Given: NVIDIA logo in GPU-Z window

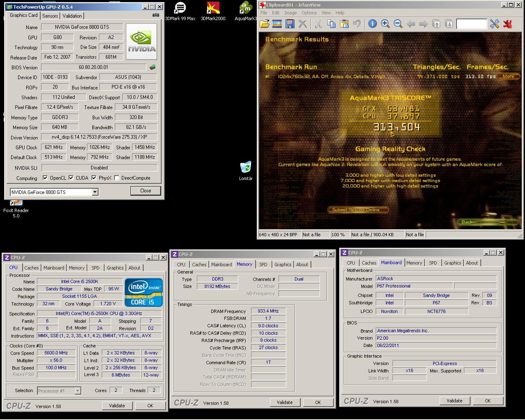Looking at the screenshot, I should [x=142, y=42].
